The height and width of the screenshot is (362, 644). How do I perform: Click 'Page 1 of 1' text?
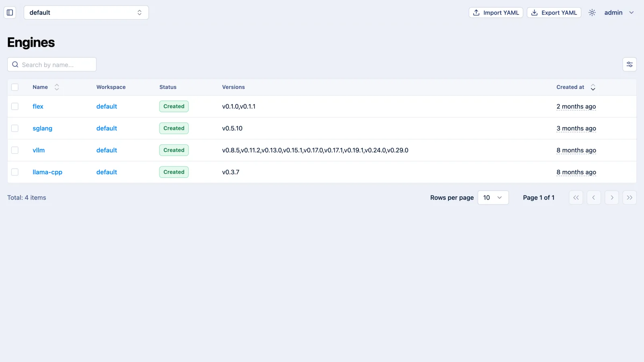(539, 197)
